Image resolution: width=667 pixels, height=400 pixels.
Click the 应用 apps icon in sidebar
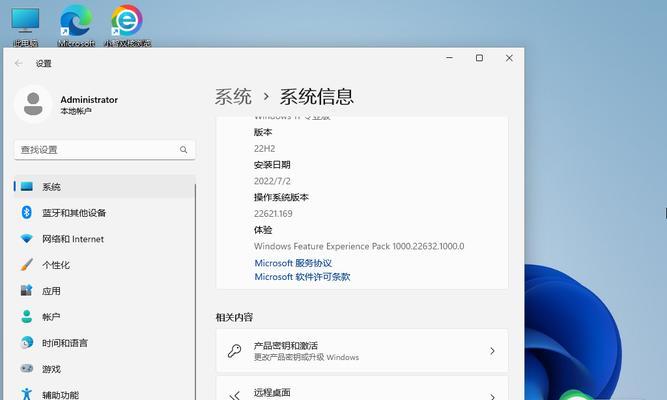tap(26, 291)
